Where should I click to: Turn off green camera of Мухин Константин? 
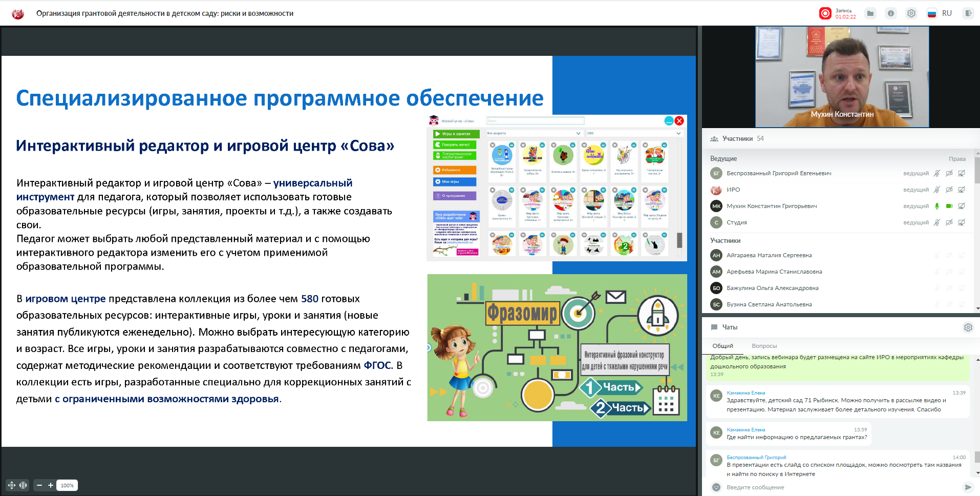coord(949,206)
